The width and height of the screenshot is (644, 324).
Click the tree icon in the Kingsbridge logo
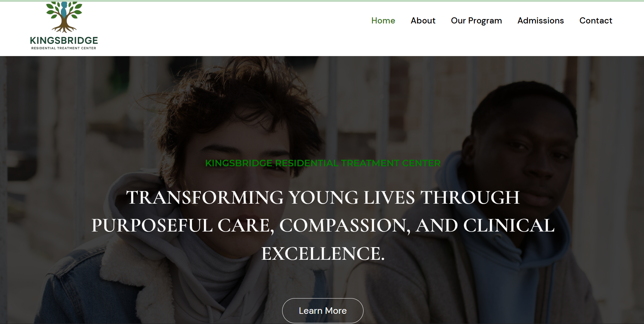(x=64, y=17)
